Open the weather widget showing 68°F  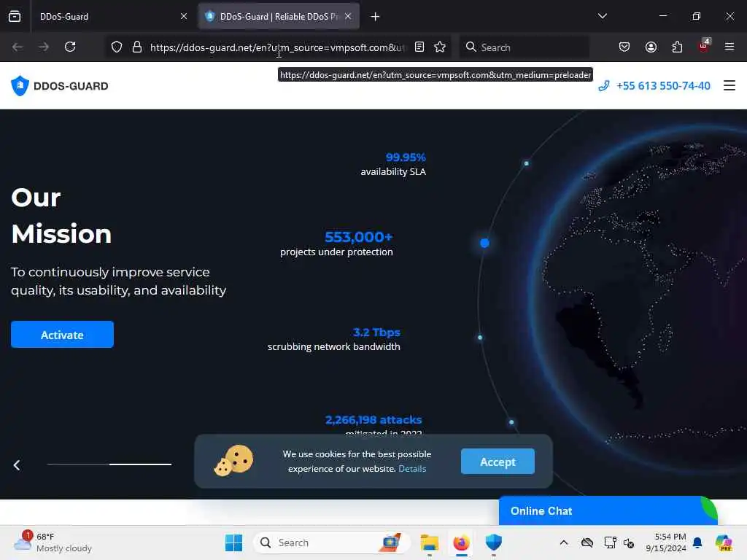coord(53,542)
